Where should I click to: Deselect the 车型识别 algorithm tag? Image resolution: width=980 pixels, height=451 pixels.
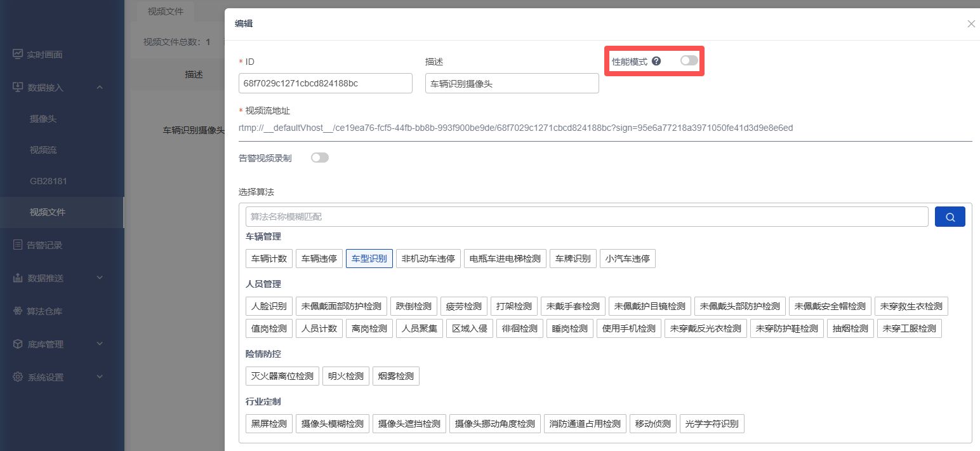click(x=369, y=259)
